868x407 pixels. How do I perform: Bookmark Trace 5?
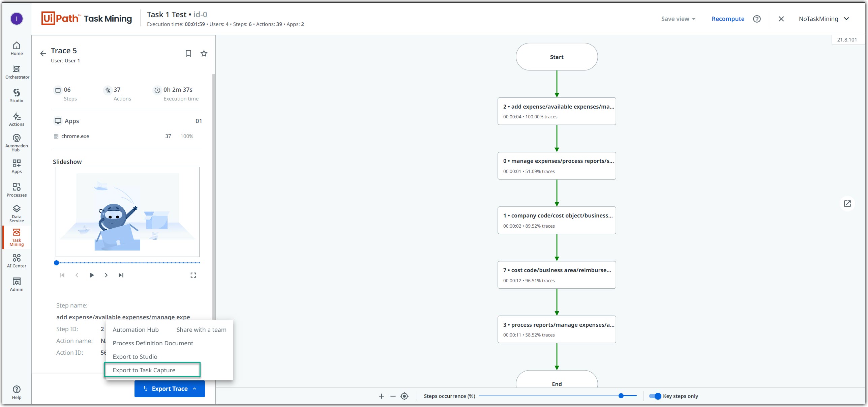(x=188, y=53)
